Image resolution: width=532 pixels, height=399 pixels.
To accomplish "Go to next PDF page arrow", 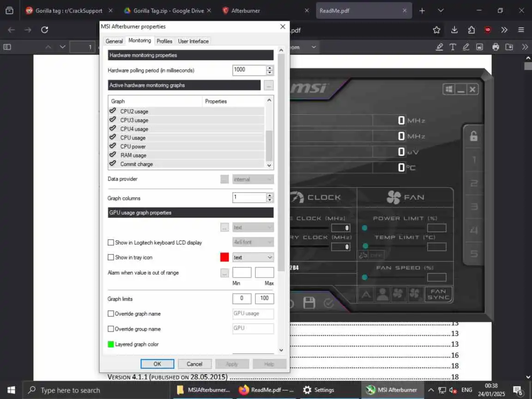I will click(x=62, y=47).
